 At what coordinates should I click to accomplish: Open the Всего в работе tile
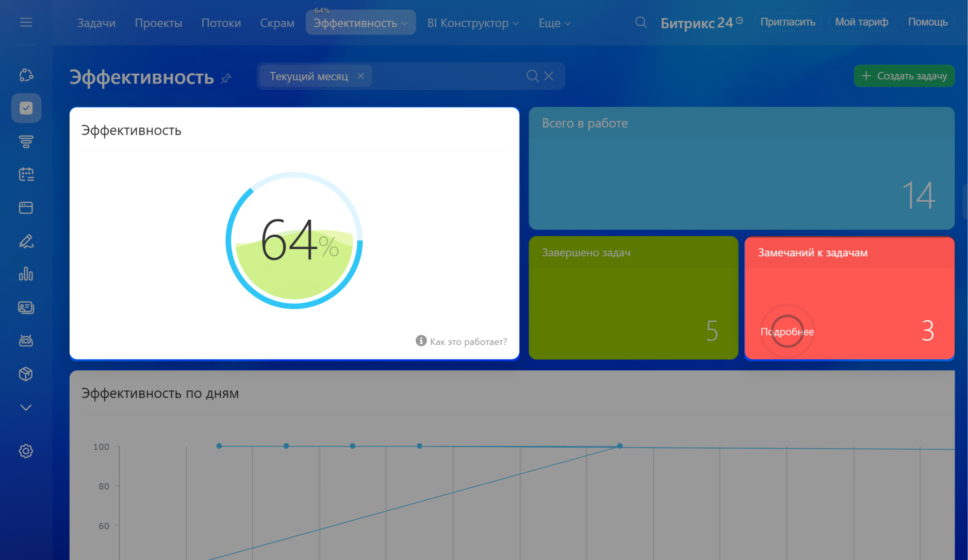[742, 168]
